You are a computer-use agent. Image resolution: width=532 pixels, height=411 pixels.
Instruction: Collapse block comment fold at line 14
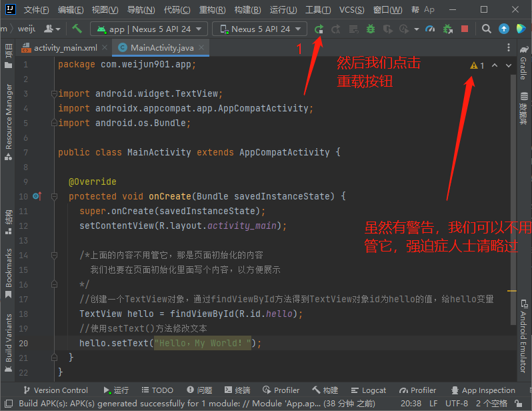(x=54, y=255)
